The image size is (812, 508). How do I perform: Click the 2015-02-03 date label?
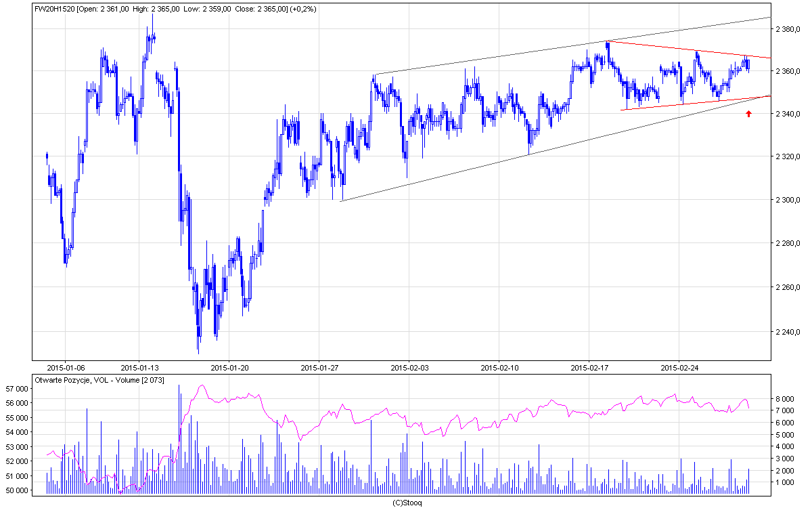(x=409, y=368)
